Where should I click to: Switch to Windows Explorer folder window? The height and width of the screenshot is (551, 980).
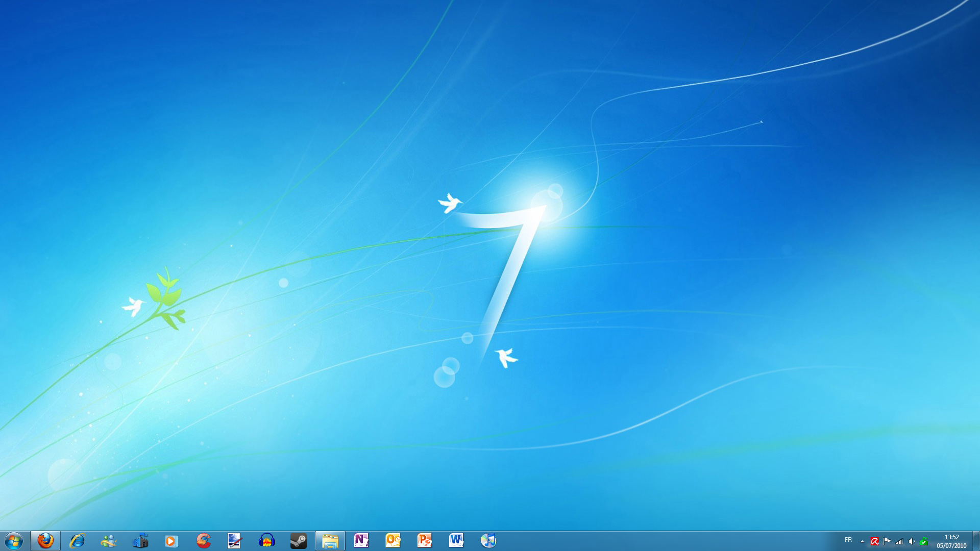[x=330, y=541]
